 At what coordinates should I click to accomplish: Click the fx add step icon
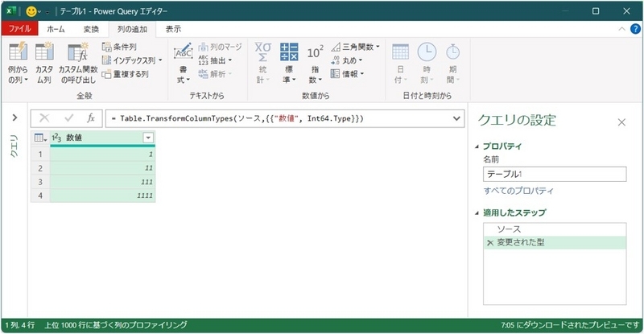[91, 118]
